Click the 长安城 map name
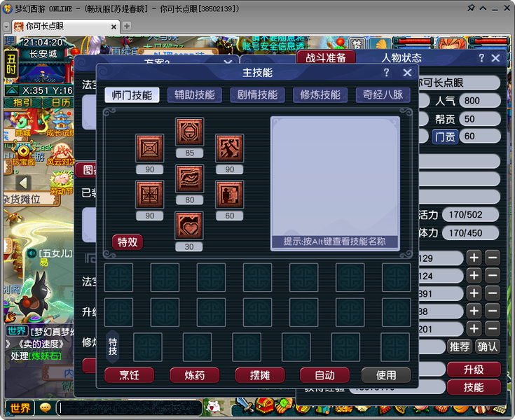Image resolution: width=515 pixels, height=420 pixels. tap(43, 54)
